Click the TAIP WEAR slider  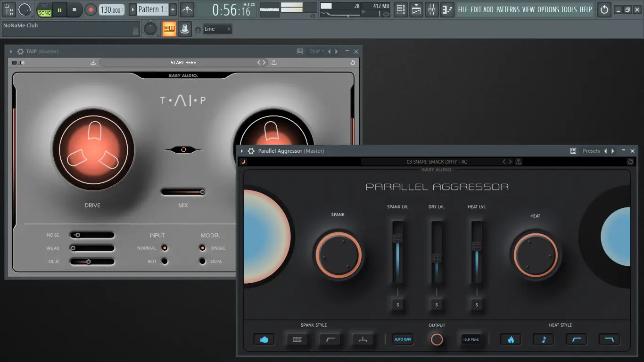(x=92, y=248)
